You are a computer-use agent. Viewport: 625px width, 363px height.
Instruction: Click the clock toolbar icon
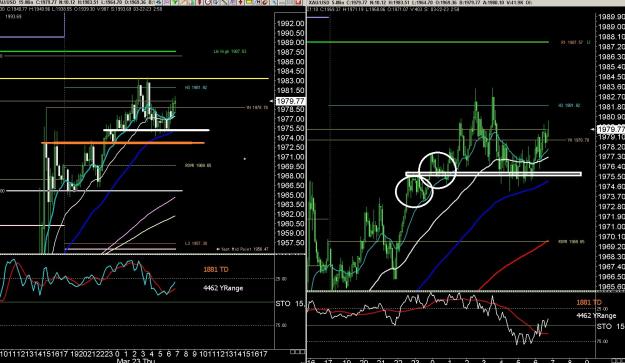208,2
